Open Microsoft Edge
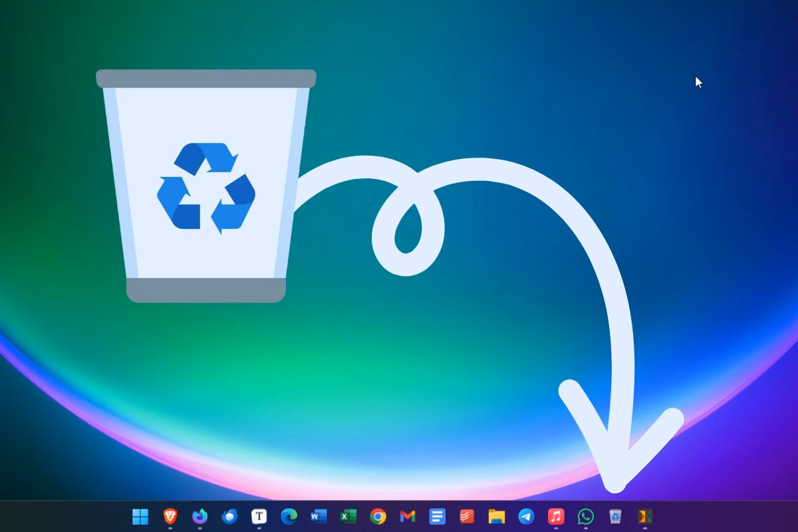 coord(289,516)
